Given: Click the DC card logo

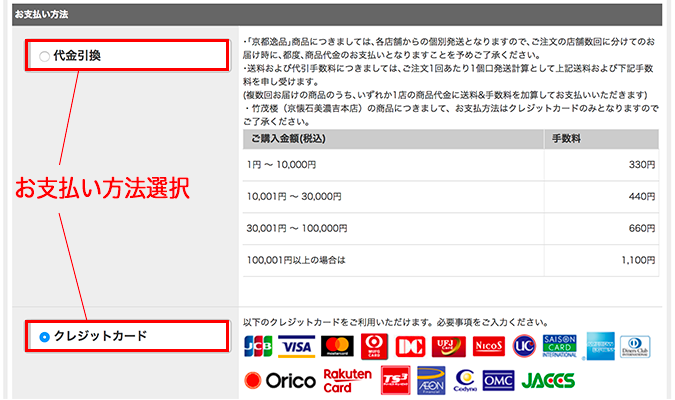Looking at the screenshot, I should tap(411, 346).
